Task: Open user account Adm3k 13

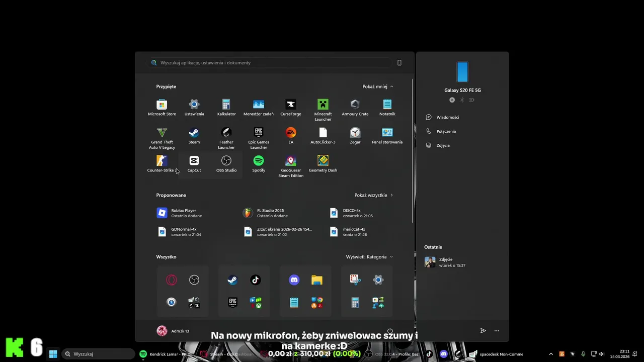Action: (x=173, y=331)
